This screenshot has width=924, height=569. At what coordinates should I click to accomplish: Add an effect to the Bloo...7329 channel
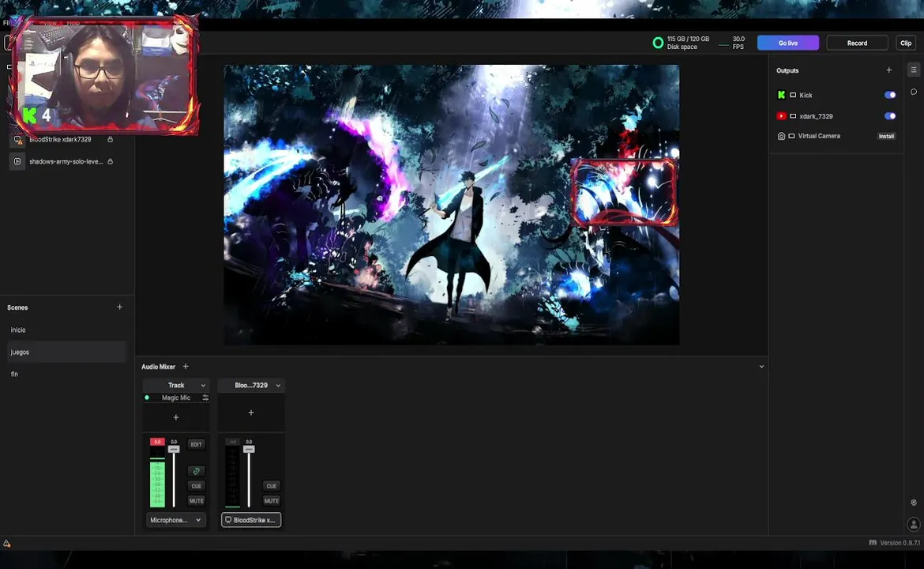coord(251,413)
